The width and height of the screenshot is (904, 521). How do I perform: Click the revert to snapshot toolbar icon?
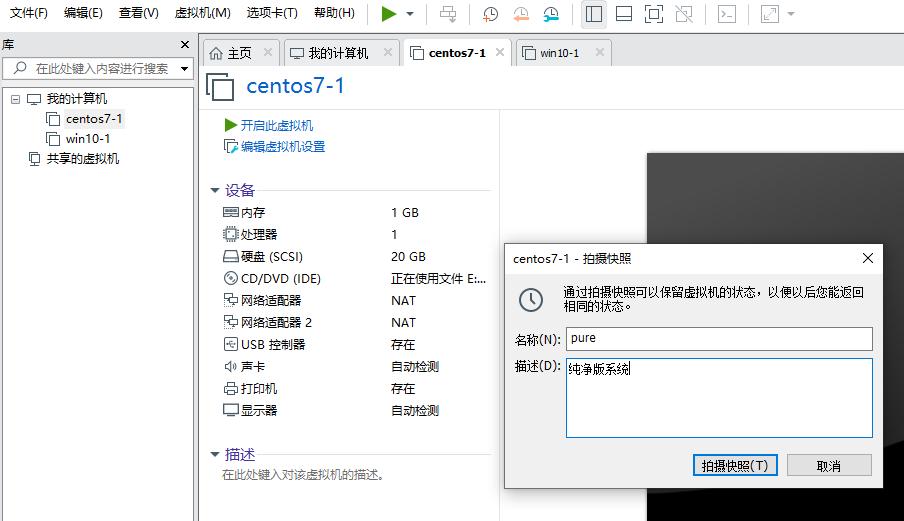521,14
